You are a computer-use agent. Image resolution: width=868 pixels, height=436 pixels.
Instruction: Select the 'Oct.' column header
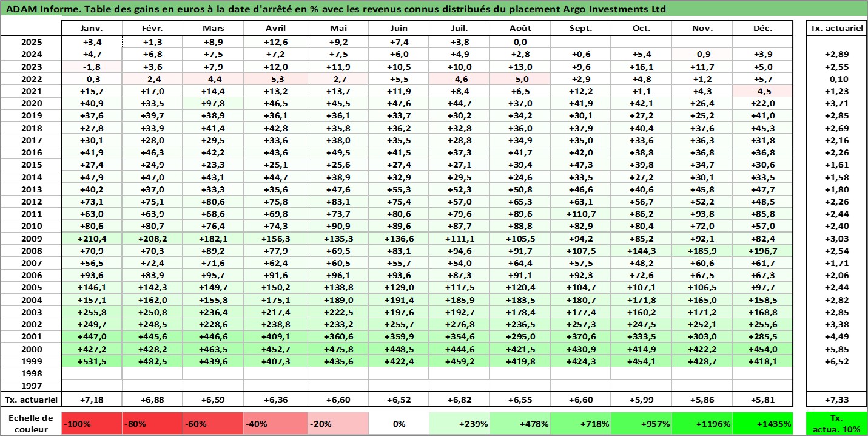641,29
